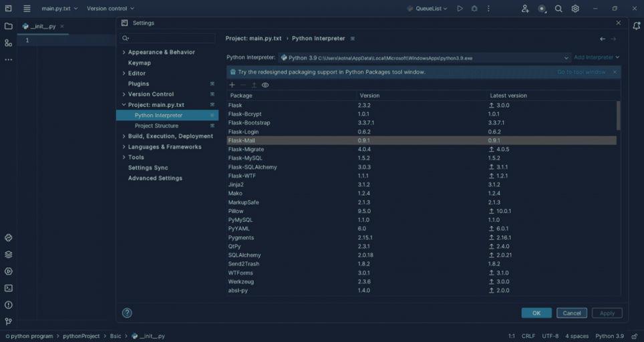The width and height of the screenshot is (644, 342).
Task: Expand Appearance & Behavior settings
Action: coord(124,52)
